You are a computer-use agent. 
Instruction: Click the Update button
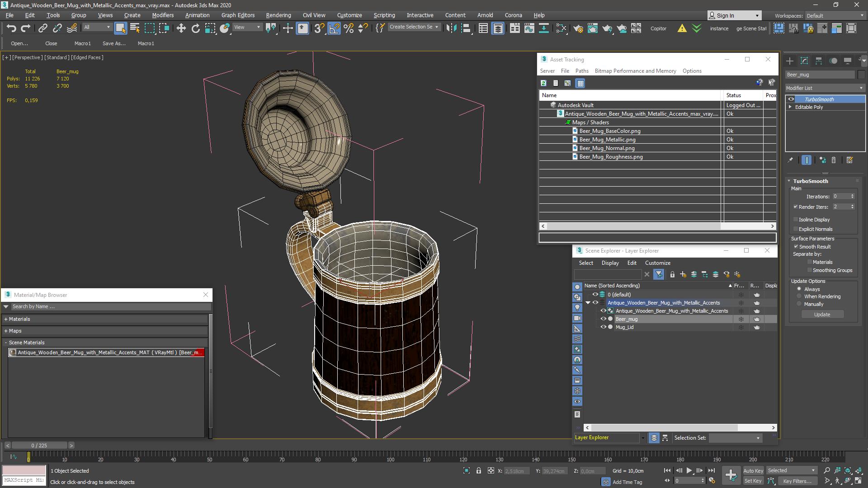(x=821, y=314)
